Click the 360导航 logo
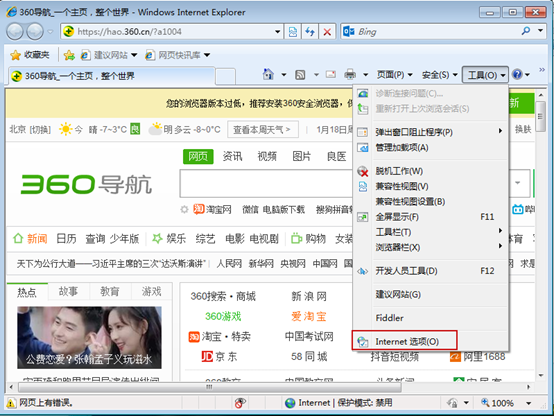The image size is (554, 416). click(86, 184)
